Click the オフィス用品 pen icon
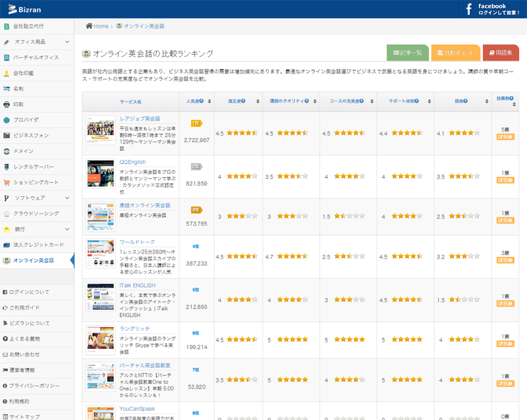The height and width of the screenshot is (420, 527). click(x=7, y=42)
